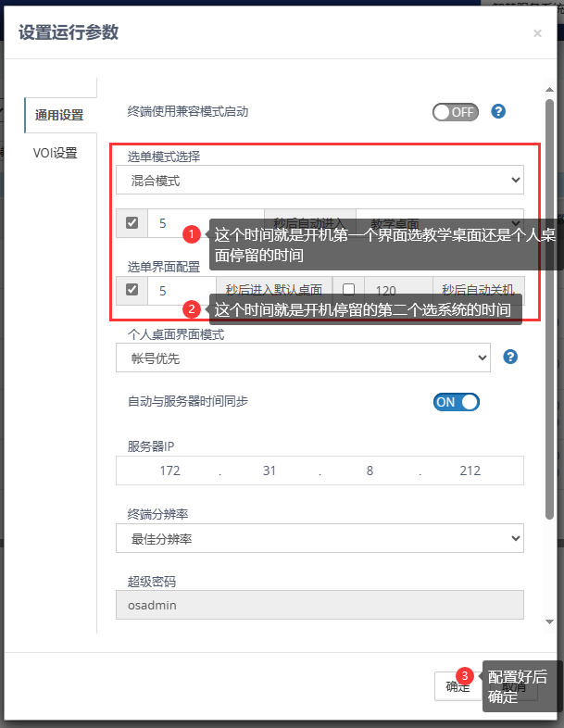This screenshot has width=564, height=728.
Task: Click the last server IP octet 212
Action: point(470,471)
